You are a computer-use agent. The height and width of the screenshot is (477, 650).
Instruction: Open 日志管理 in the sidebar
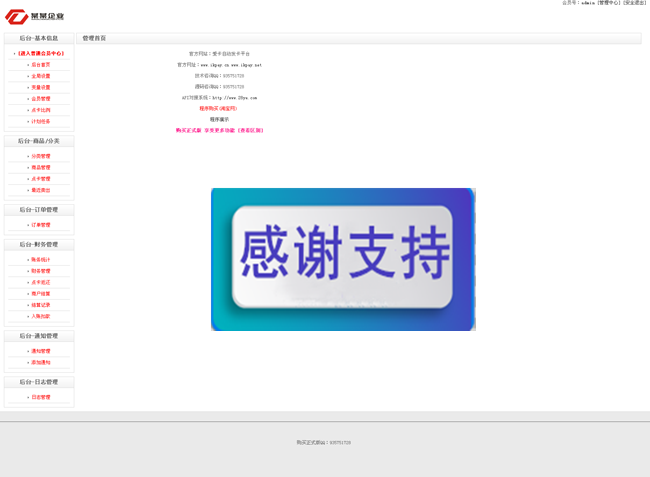click(41, 397)
